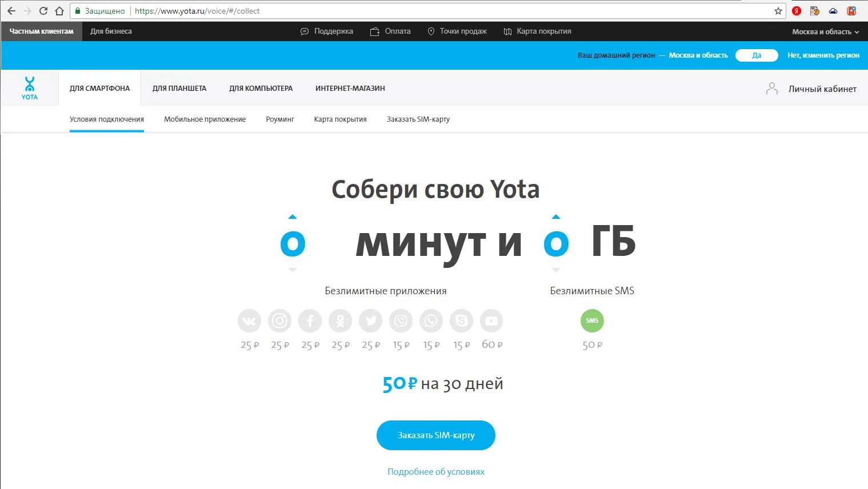Toggle the Odnoklassniki unlimited app icon
Viewport: 868px width, 489px height.
(340, 320)
